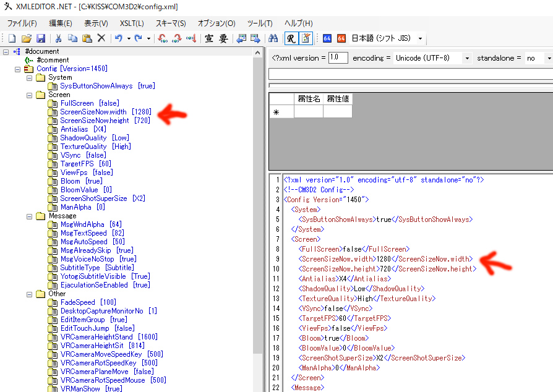Viewport: 553px width, 392px height.
Task: Select the VRCameraHeightStand [1600] node
Action: (x=109, y=337)
